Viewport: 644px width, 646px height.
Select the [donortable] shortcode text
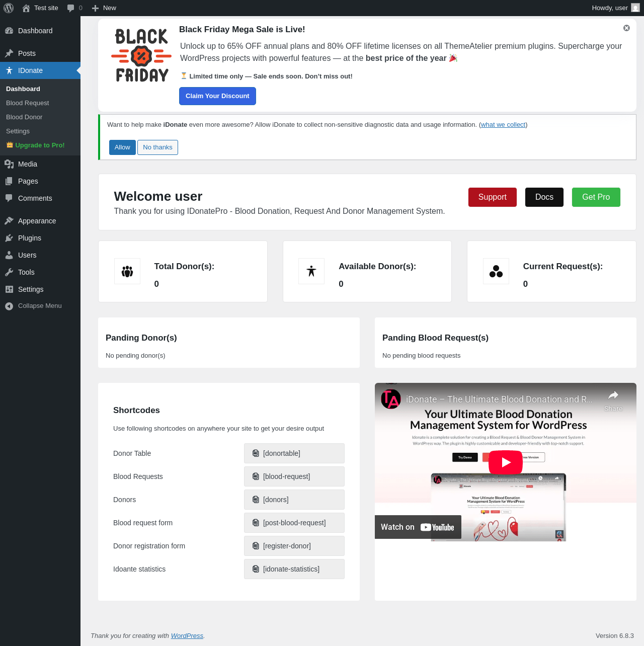point(282,453)
